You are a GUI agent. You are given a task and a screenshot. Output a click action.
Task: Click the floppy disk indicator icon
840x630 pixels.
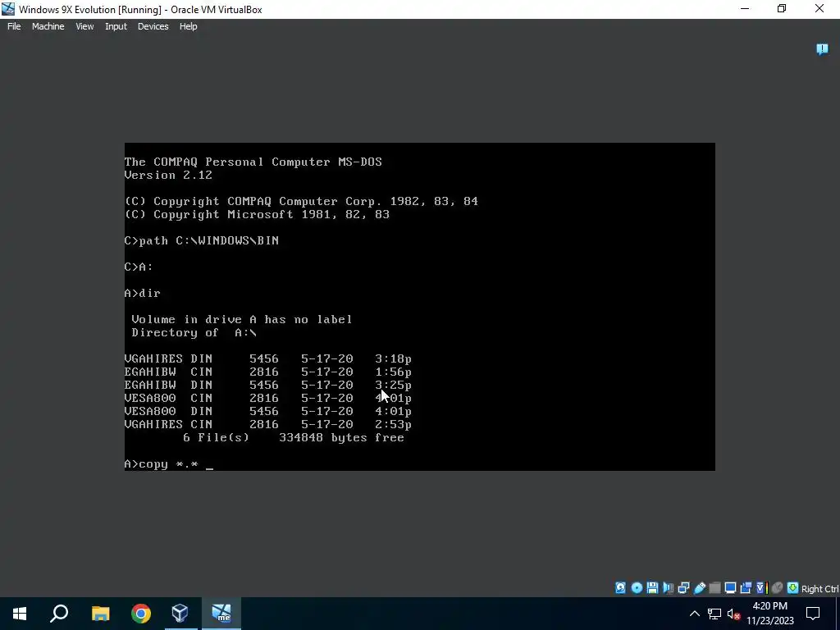tap(652, 587)
